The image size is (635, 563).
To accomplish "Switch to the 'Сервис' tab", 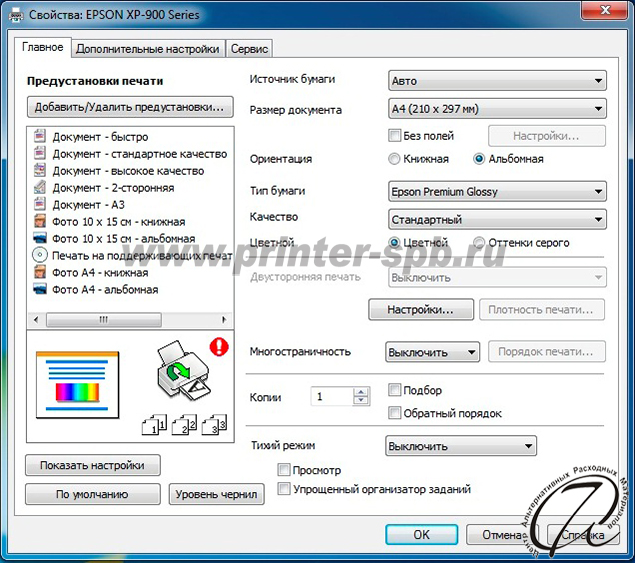I will coord(249,49).
